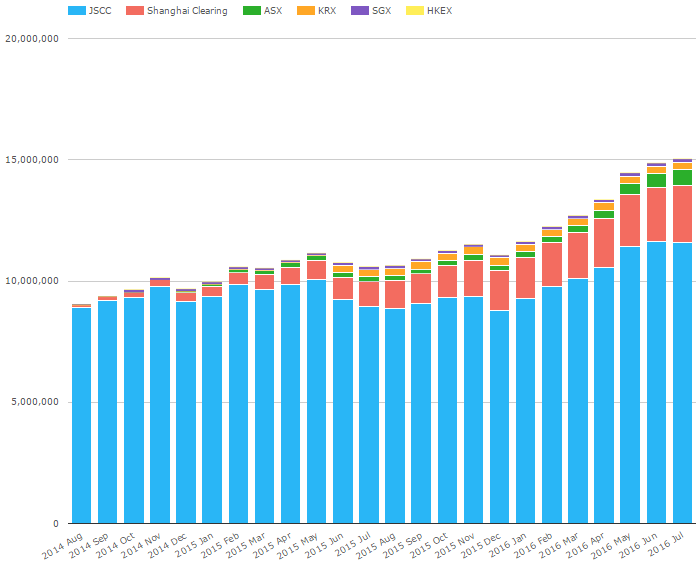Image resolution: width=699 pixels, height=562 pixels.
Task: Click the HKEX yellow legend swatch
Action: pos(415,11)
